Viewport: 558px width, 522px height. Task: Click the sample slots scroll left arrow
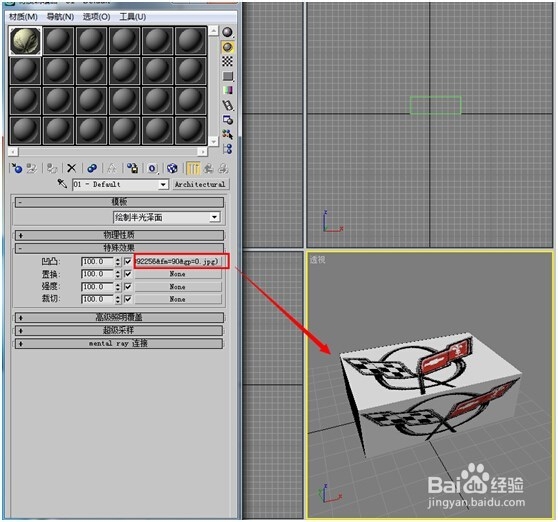13,152
